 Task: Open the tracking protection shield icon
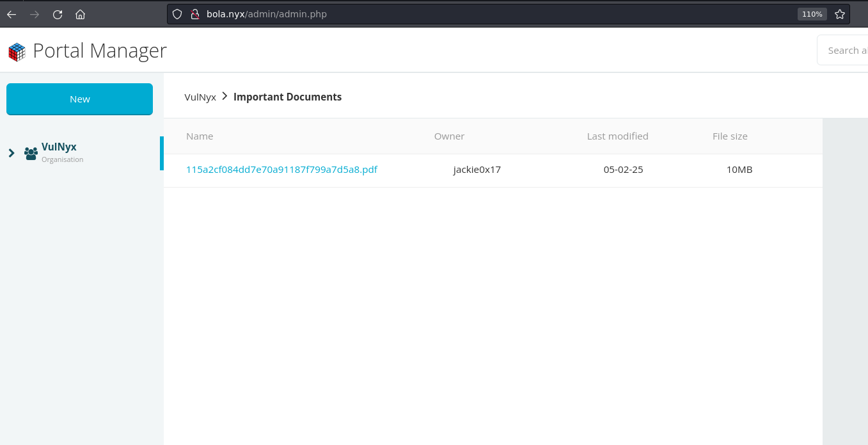pyautogui.click(x=178, y=14)
